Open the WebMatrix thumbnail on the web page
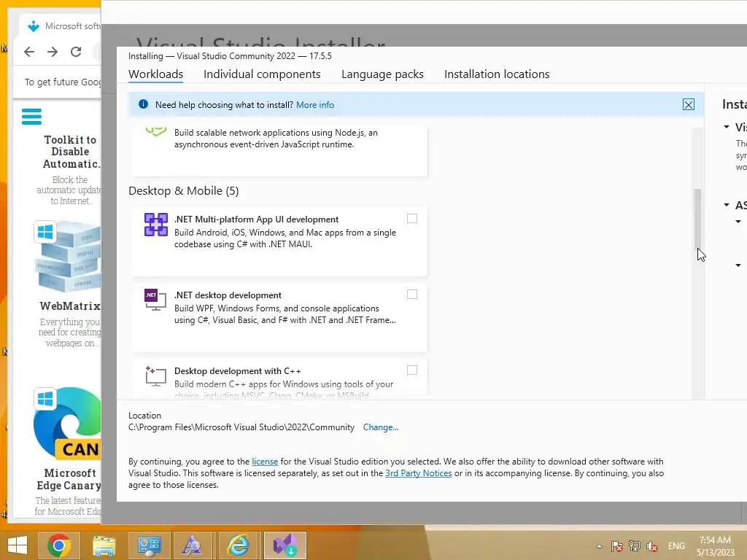The image size is (747, 560). (68, 257)
